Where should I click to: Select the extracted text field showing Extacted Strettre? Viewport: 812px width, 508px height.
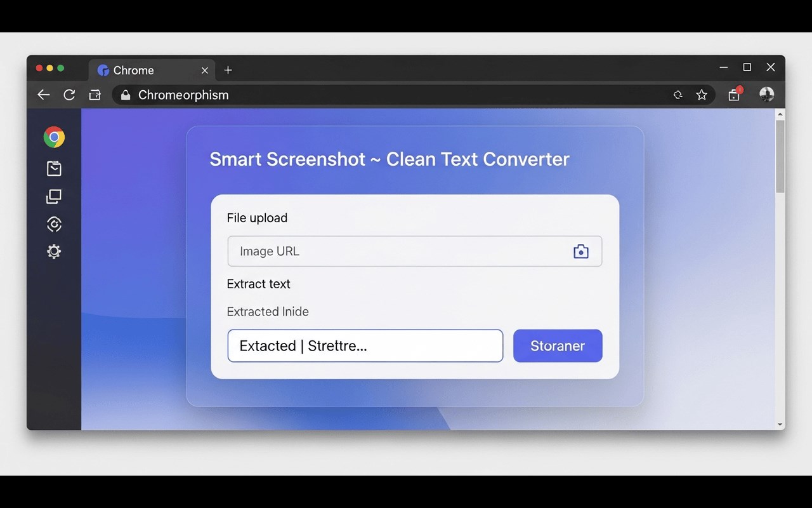(x=365, y=345)
